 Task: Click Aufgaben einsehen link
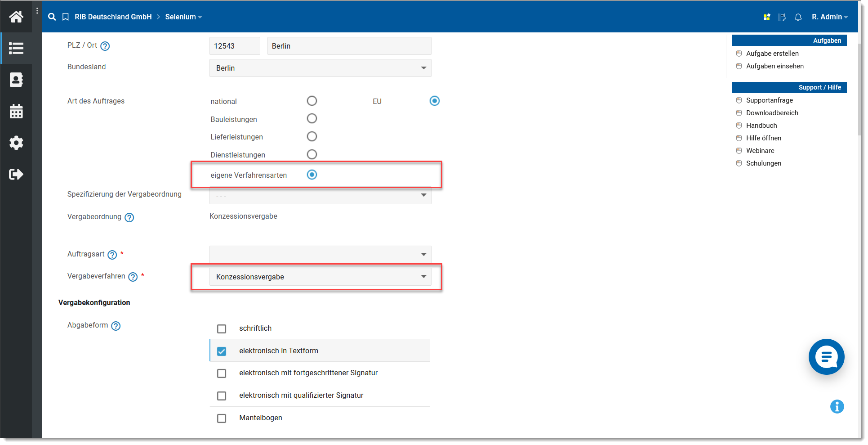775,66
